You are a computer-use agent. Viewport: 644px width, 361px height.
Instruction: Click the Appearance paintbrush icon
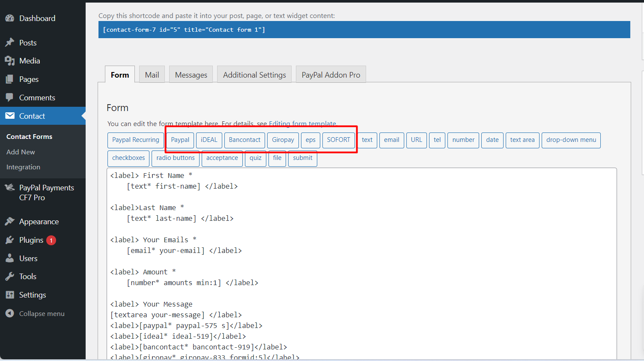[9, 222]
